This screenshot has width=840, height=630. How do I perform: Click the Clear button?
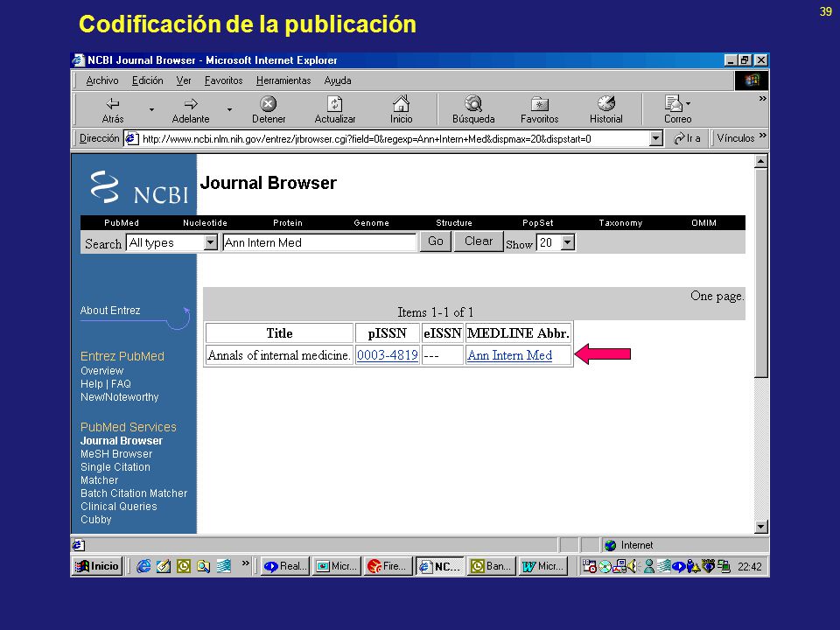coord(479,241)
